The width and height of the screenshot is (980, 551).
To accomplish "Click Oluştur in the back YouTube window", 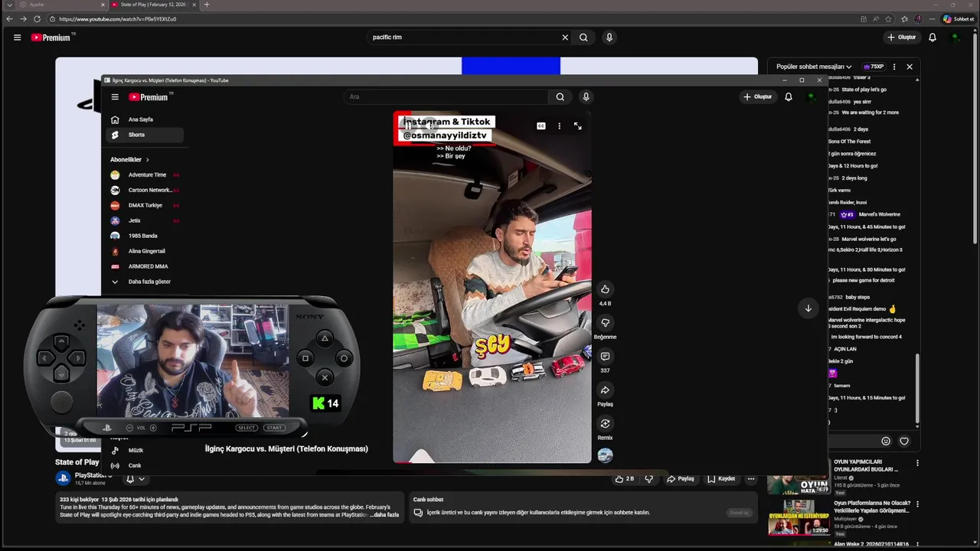I will [x=902, y=37].
